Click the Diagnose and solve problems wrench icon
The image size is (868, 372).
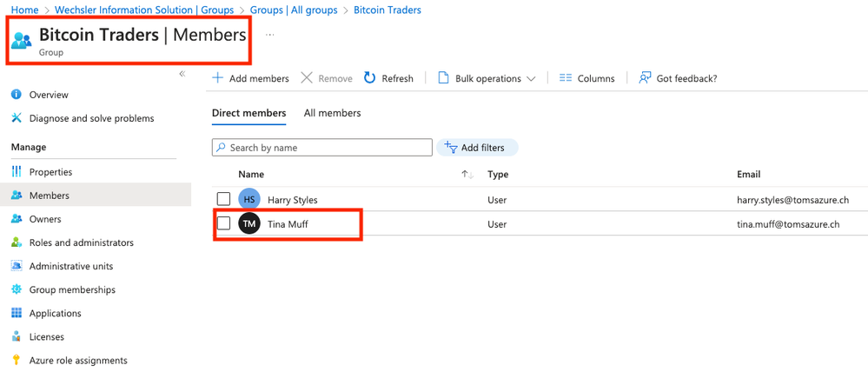point(16,118)
